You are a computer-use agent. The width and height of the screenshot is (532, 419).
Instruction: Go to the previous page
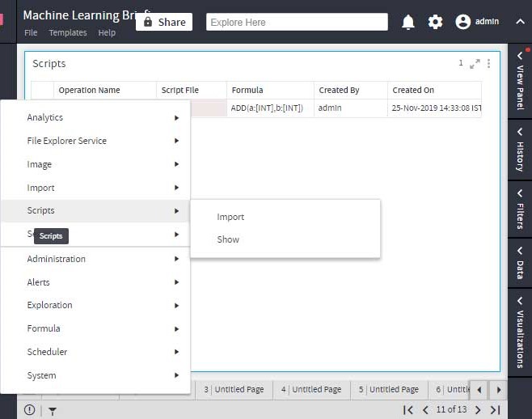point(425,410)
